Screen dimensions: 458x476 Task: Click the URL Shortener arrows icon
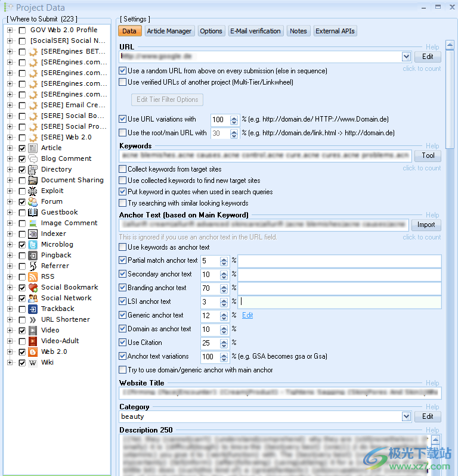[x=33, y=320]
